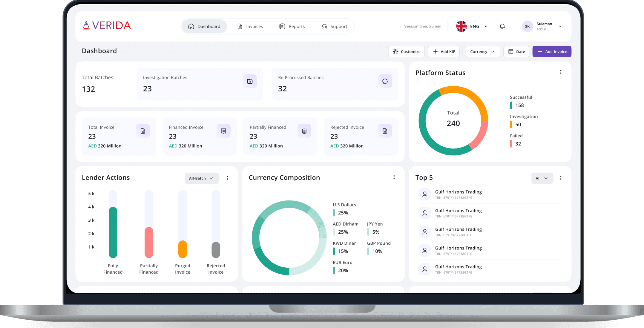Open Platform Status more options menu

(561, 72)
